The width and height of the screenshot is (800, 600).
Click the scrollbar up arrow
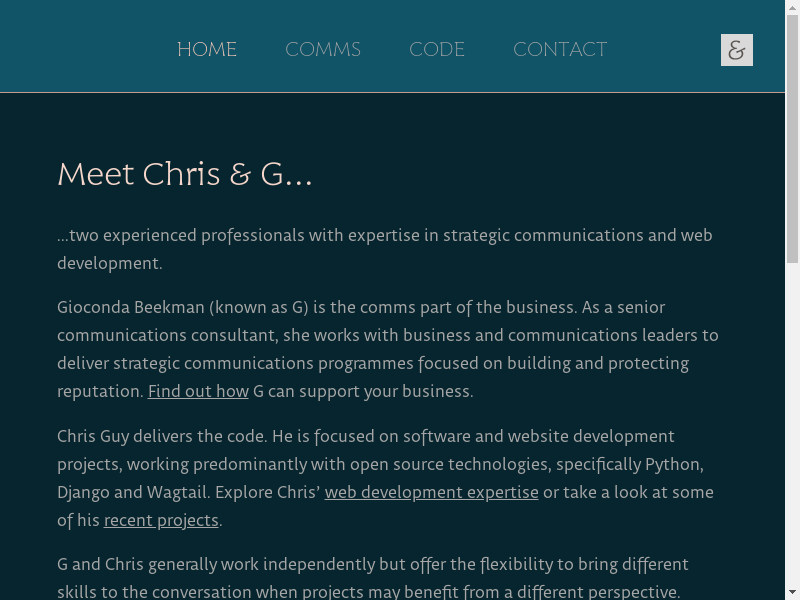point(793,7)
